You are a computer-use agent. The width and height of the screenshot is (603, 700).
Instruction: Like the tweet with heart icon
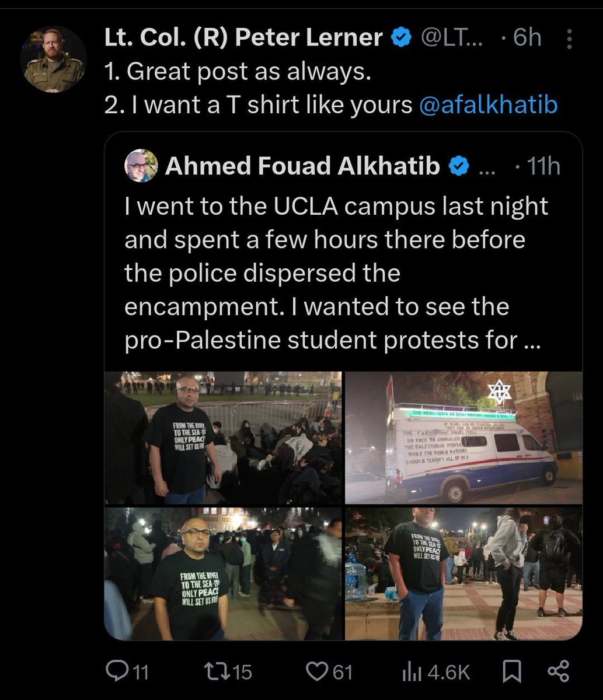318,672
